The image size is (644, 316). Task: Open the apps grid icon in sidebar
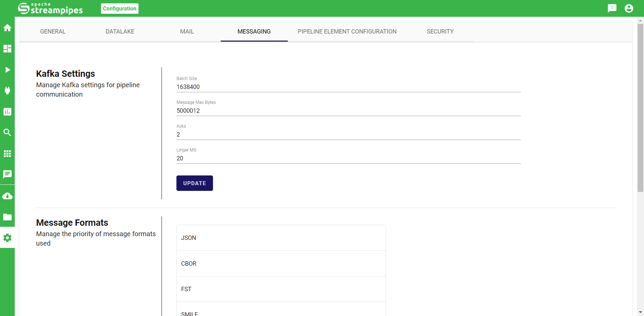[7, 154]
